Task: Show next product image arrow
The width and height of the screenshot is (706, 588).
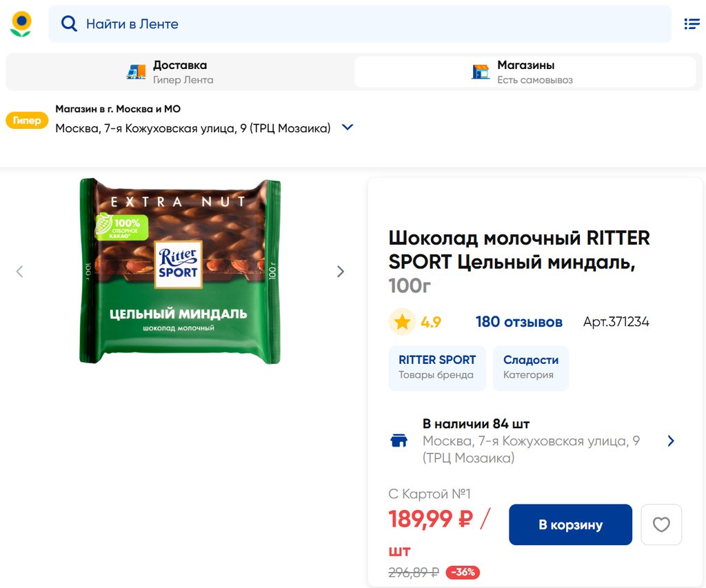Action: tap(341, 272)
